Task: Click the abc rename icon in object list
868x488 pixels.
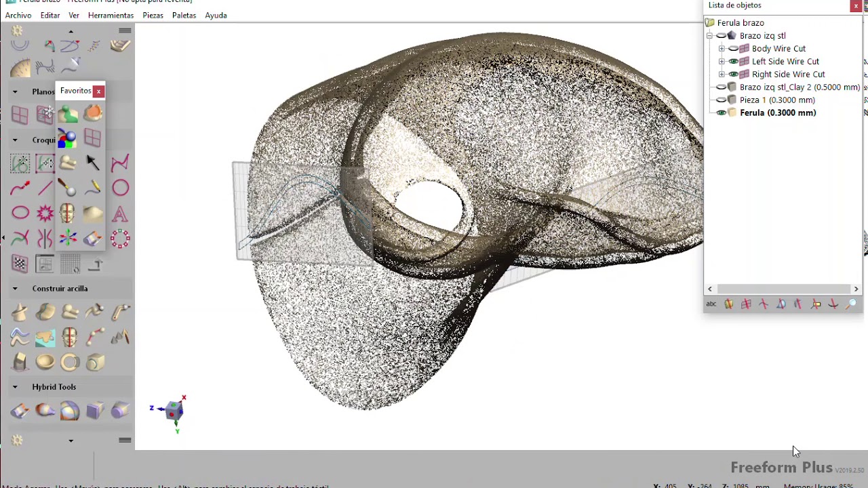Action: 711,304
